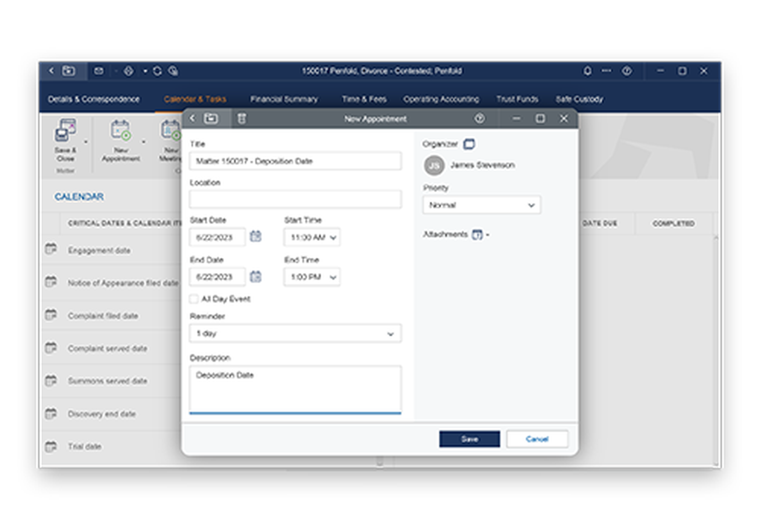Click the delete trash icon in appointment dialog
The height and width of the screenshot is (532, 760).
pos(242,118)
